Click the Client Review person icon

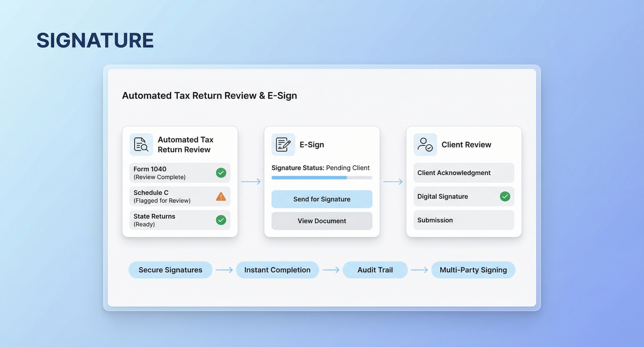coord(425,145)
